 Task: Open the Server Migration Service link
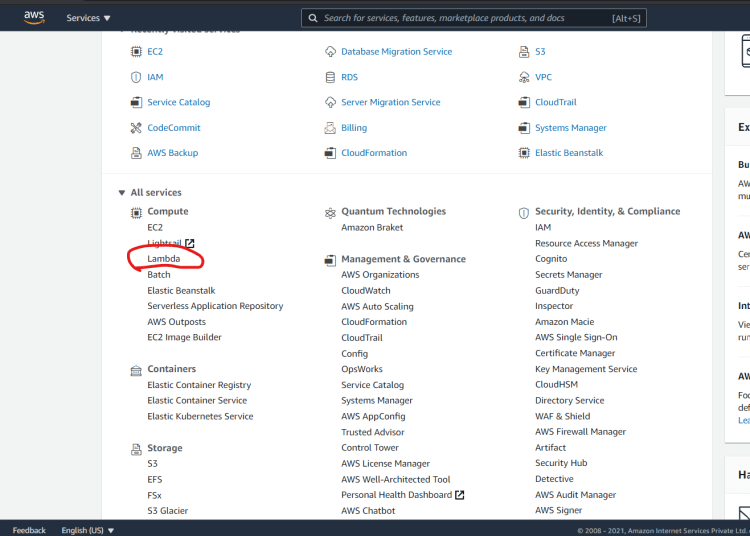[x=391, y=102]
